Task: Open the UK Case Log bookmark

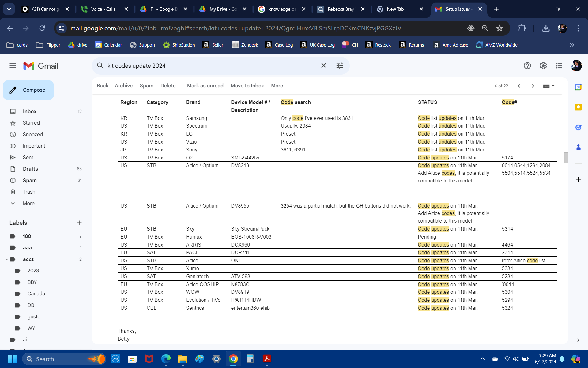Action: pyautogui.click(x=317, y=45)
